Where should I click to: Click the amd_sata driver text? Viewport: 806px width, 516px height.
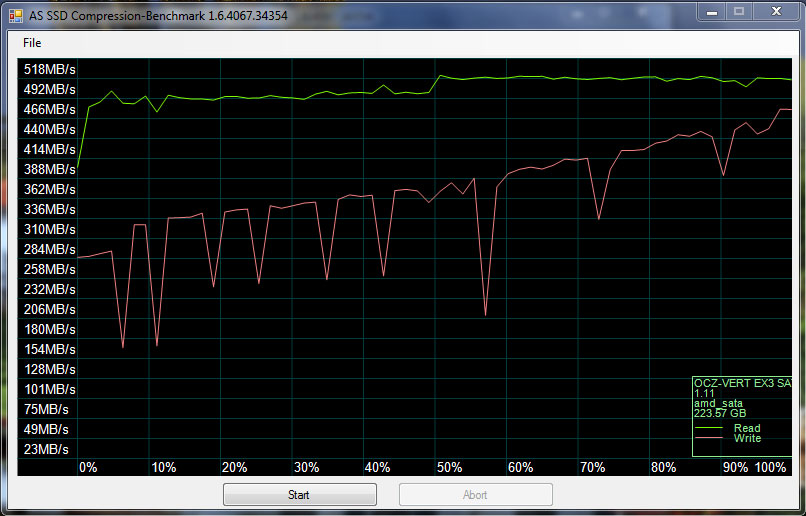click(x=718, y=403)
